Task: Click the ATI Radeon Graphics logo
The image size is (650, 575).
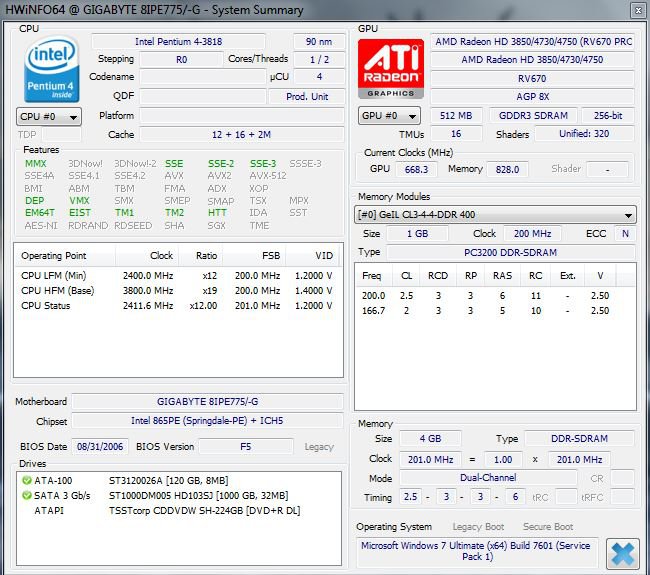Action: tap(390, 68)
